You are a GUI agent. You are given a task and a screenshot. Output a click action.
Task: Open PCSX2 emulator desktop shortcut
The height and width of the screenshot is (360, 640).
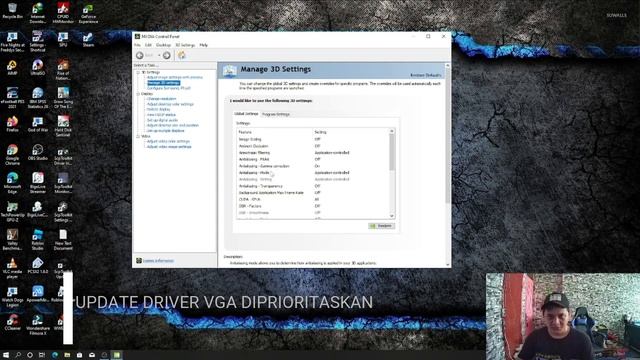[38, 265]
